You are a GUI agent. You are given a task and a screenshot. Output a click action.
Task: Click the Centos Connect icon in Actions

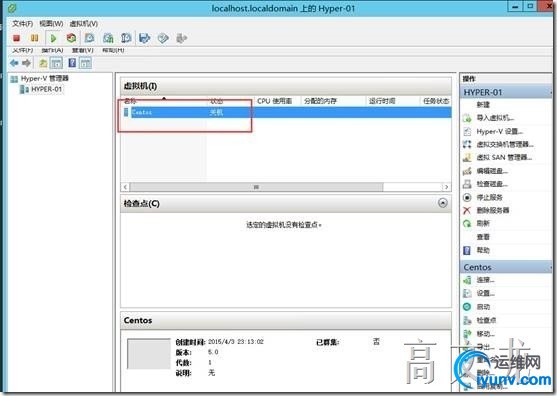[467, 280]
